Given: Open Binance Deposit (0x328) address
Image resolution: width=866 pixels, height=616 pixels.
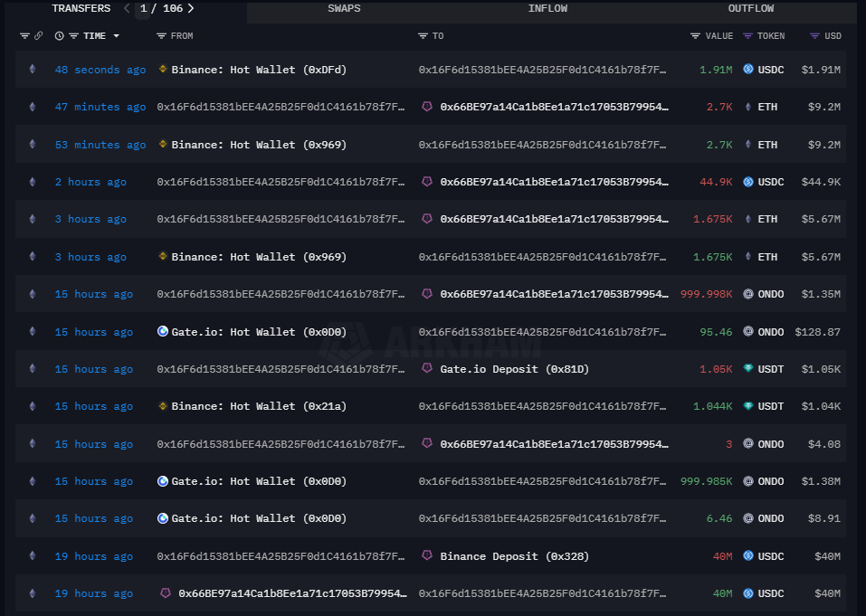Looking at the screenshot, I should [x=514, y=556].
